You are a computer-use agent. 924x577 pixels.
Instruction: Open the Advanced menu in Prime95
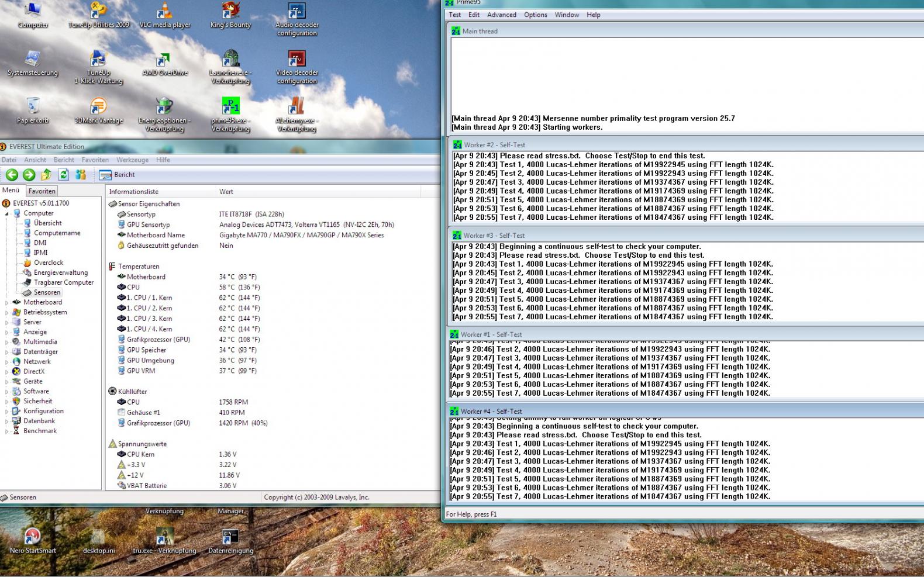pos(502,15)
